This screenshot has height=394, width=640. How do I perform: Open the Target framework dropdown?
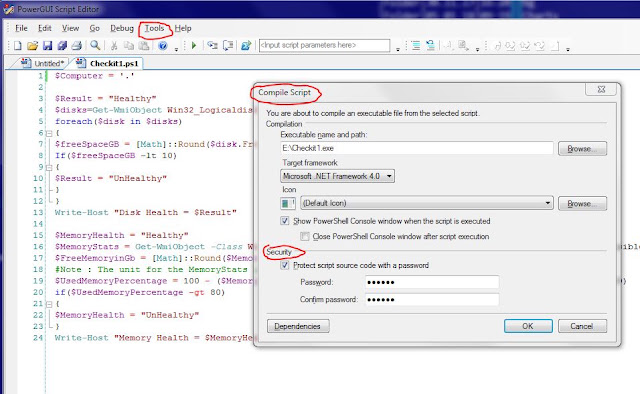tap(337, 176)
